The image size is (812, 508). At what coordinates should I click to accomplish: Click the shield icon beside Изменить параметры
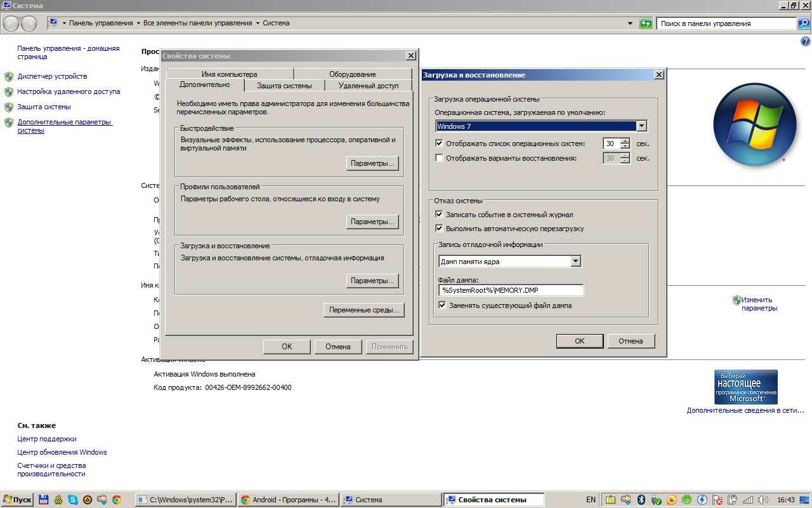pos(737,300)
